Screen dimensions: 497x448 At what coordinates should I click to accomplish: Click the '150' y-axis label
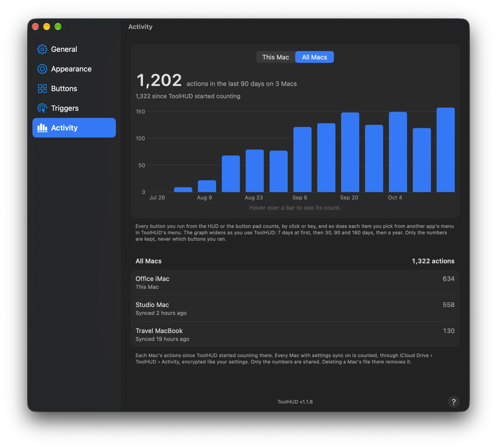click(x=140, y=112)
